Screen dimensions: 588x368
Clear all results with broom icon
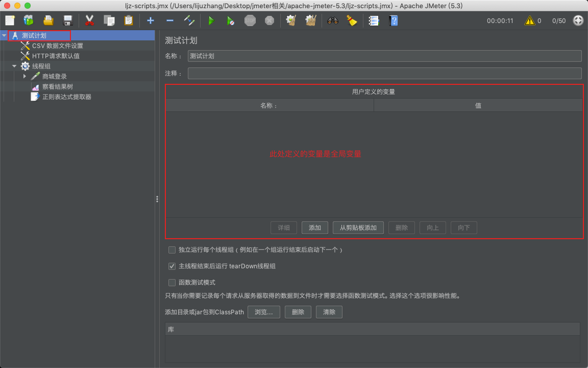(x=353, y=20)
